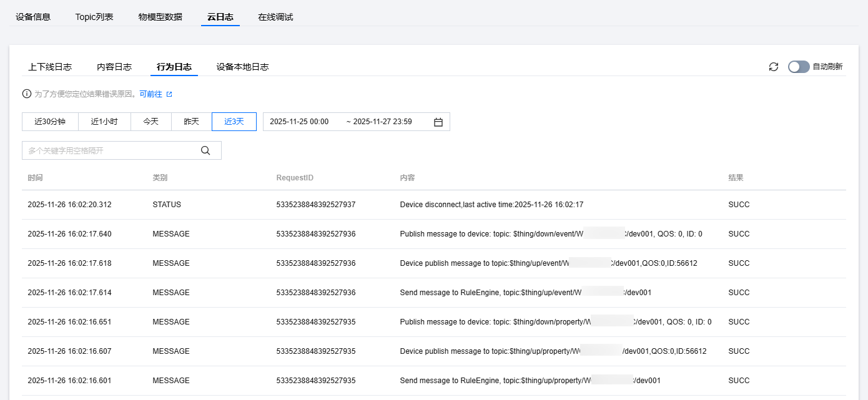The height and width of the screenshot is (400, 868).
Task: Open the 物模型数据 tab
Action: (x=160, y=17)
